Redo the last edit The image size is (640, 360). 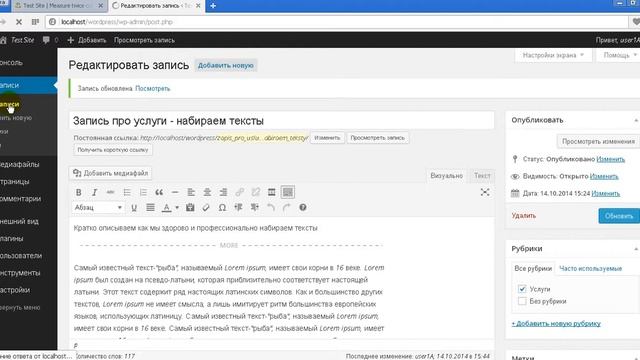click(287, 208)
